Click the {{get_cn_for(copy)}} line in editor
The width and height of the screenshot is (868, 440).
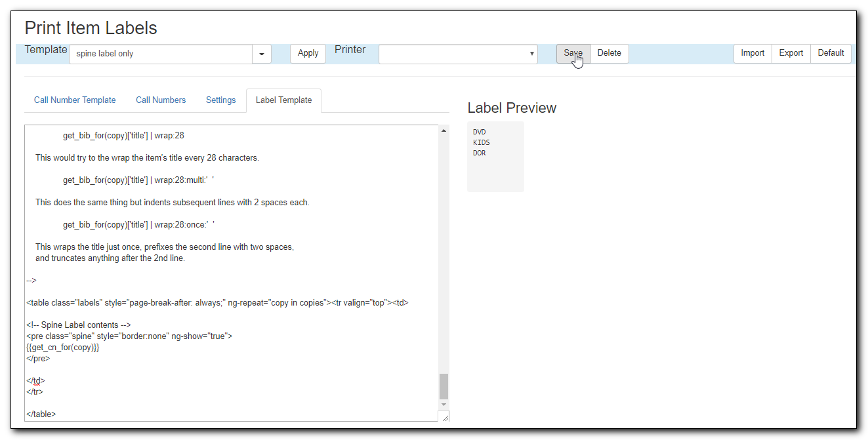63,348
